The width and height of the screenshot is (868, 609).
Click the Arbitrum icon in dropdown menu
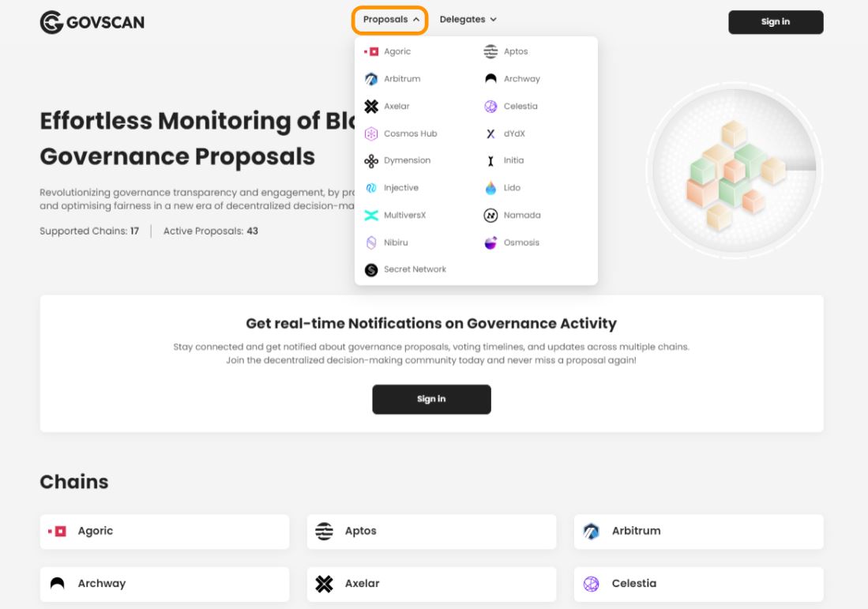[371, 79]
